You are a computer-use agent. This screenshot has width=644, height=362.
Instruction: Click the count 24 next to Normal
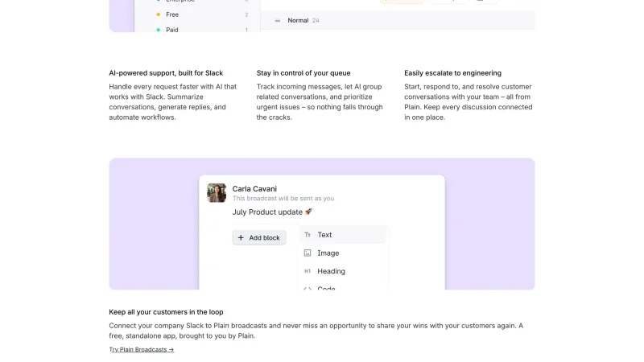coord(316,20)
